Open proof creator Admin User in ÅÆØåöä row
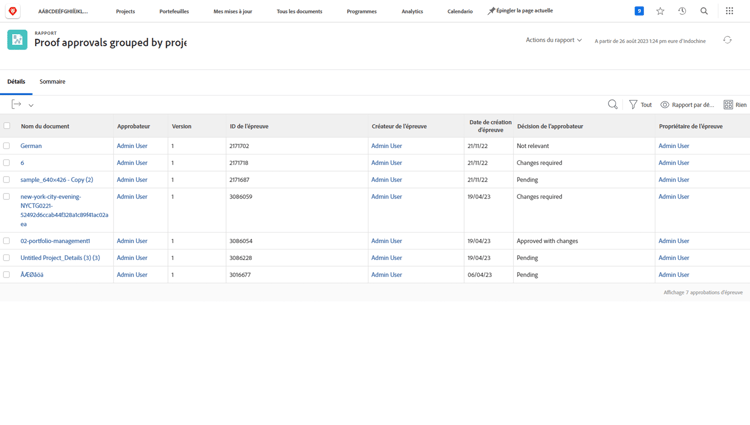This screenshot has width=750, height=425. pos(386,275)
